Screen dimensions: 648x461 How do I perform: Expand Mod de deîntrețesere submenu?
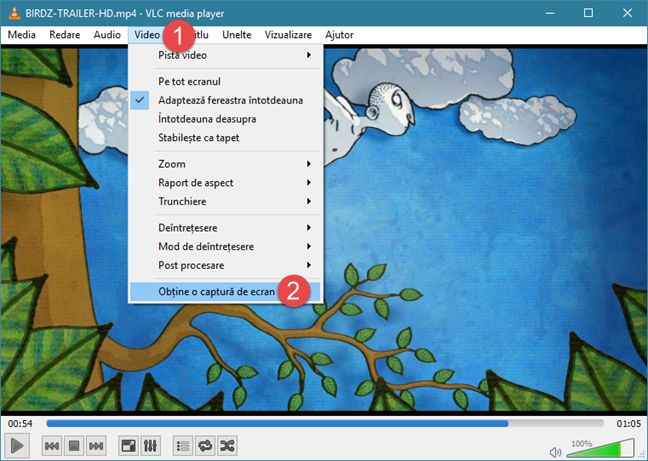click(x=226, y=247)
